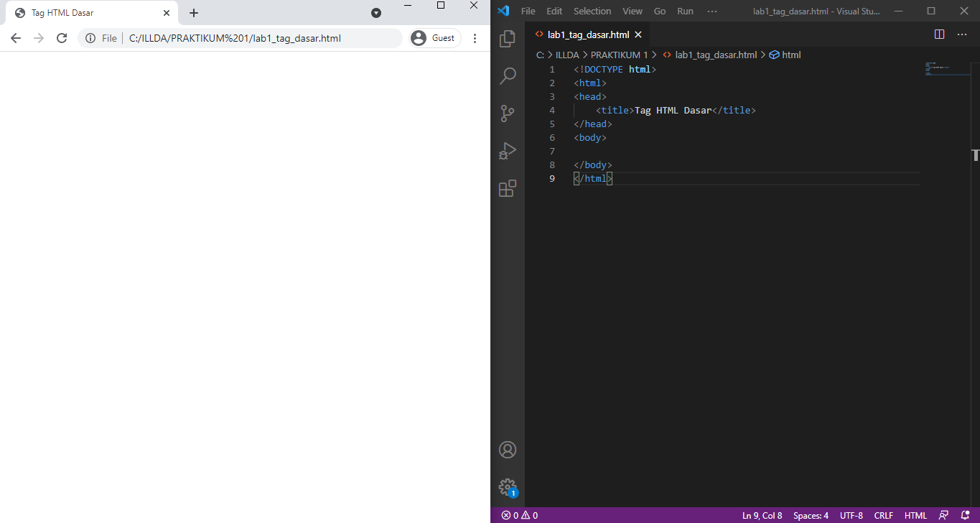Reload the page in Chrome
Image resolution: width=980 pixels, height=523 pixels.
[x=62, y=37]
